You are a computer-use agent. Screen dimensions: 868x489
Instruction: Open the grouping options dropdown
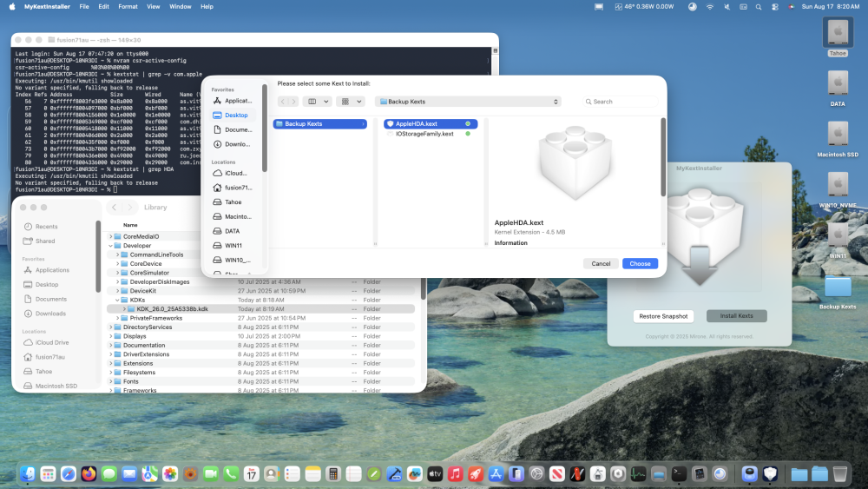tap(352, 102)
